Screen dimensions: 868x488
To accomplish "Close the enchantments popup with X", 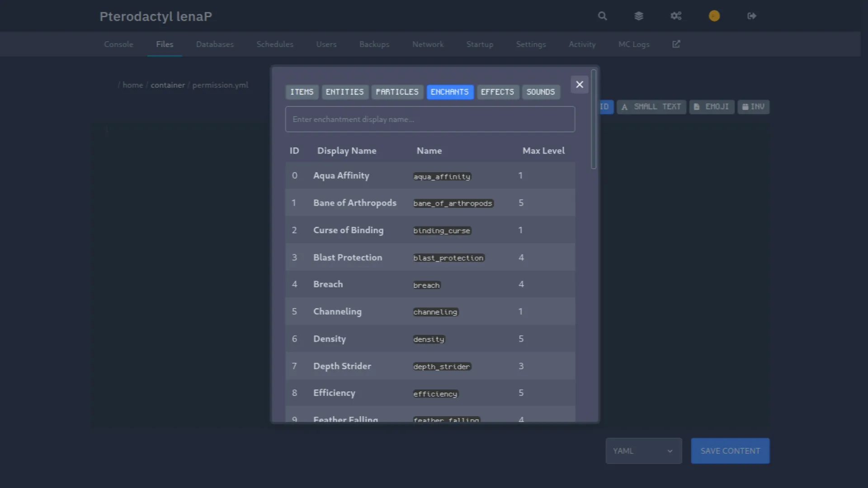I will (580, 84).
